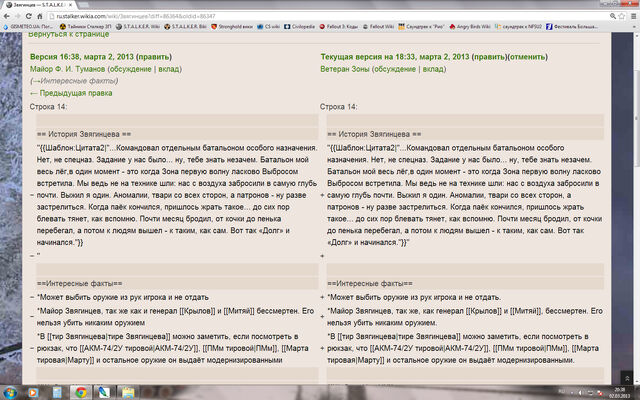Screen dimensions: 640x400
Task: Click the address bar URL field
Action: coord(327,16)
